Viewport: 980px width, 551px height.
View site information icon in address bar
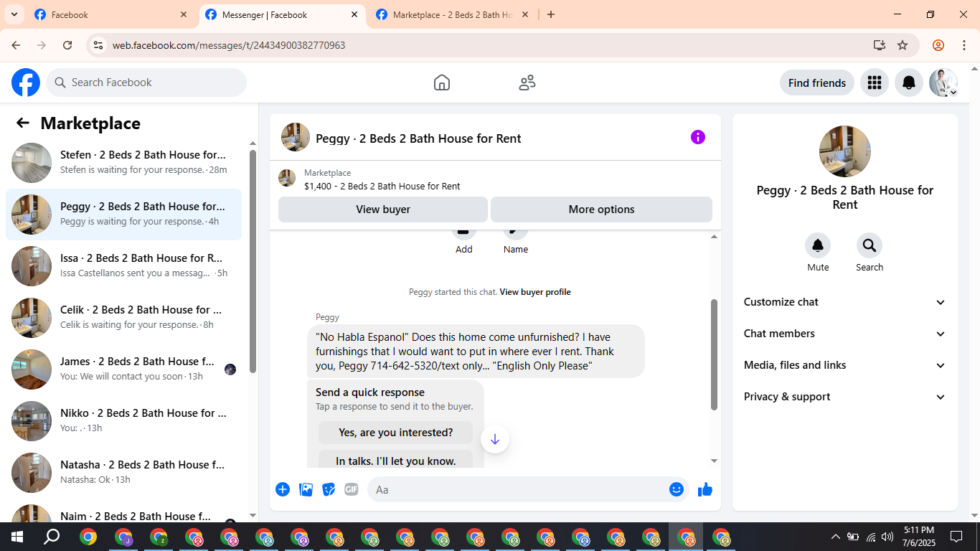tap(98, 45)
